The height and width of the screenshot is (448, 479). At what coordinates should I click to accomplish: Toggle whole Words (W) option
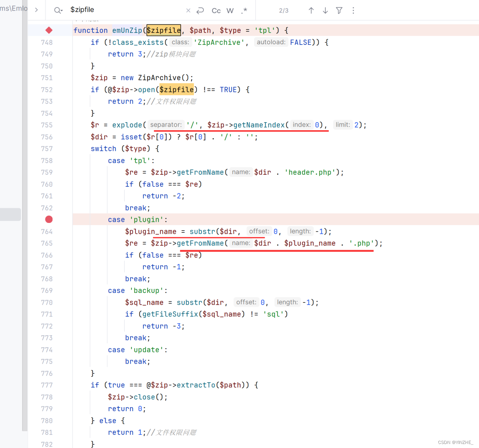pos(230,11)
